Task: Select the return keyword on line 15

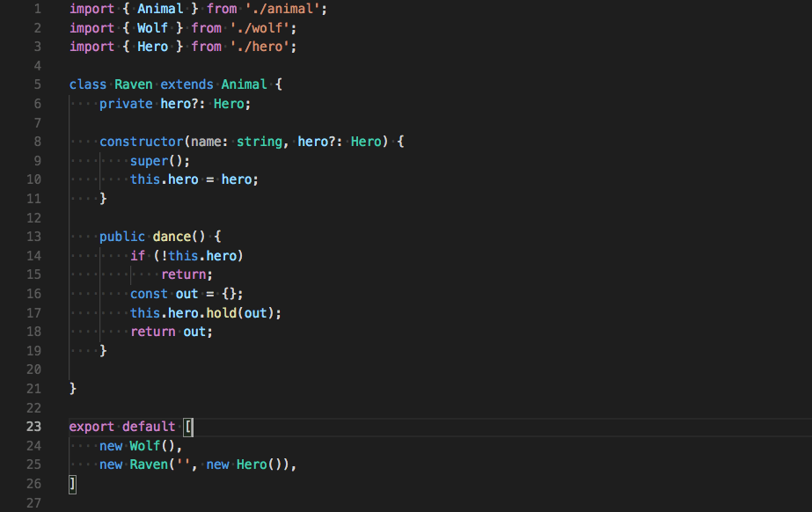Action: (x=186, y=274)
